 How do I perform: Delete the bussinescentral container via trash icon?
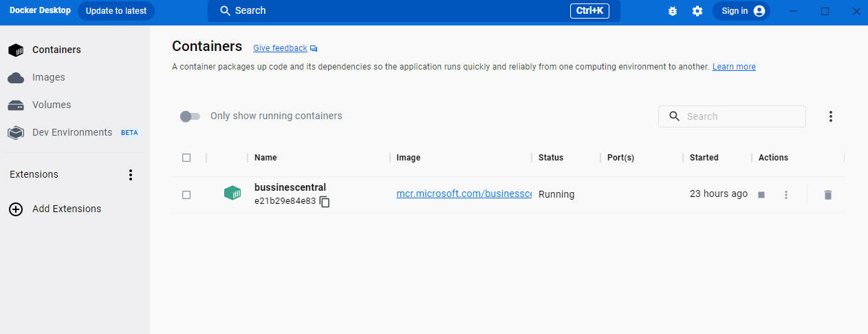828,195
